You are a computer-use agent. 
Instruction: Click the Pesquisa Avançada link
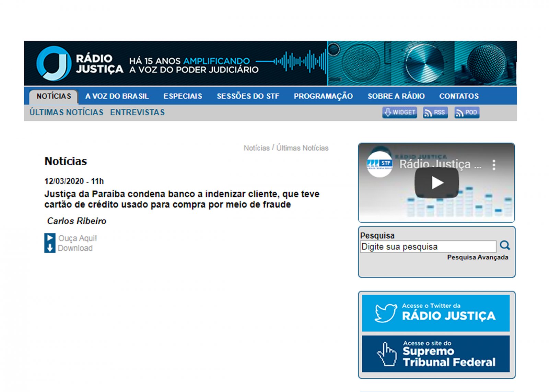477,257
